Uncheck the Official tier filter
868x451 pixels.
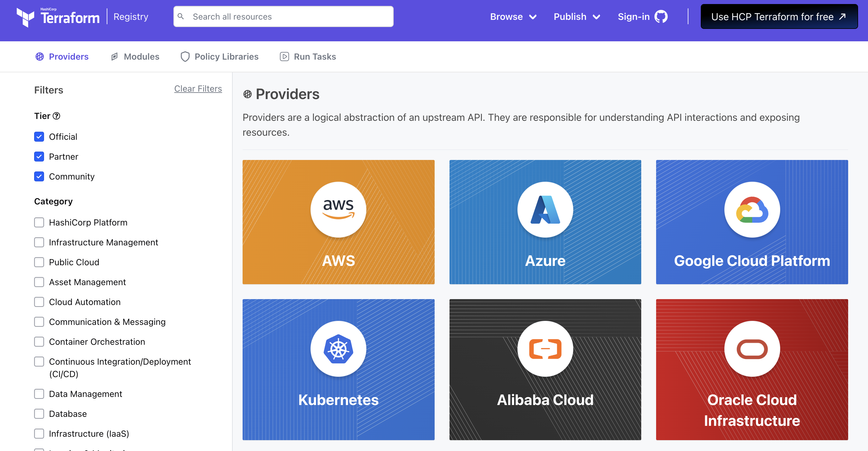point(39,137)
